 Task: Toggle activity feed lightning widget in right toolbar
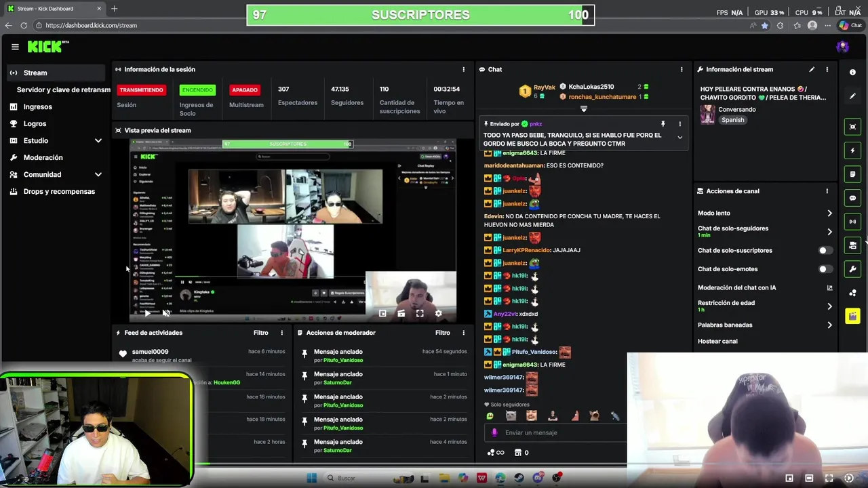(852, 150)
